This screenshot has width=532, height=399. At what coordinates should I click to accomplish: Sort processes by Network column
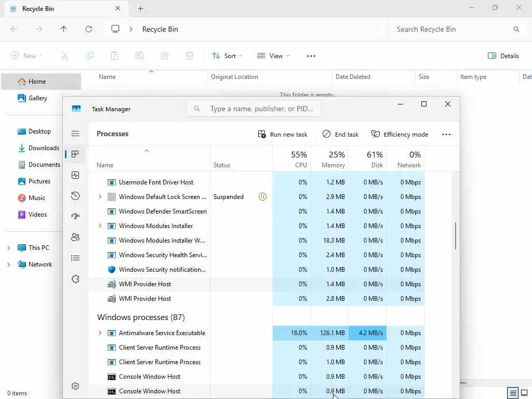[x=406, y=159]
